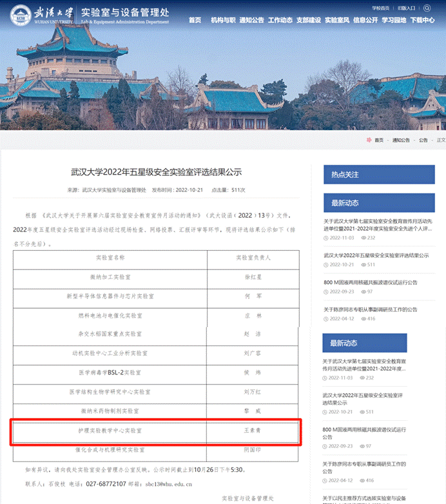The image size is (446, 504).
Task: Click 首页 in the breadcrumb trail
Action: click(378, 140)
